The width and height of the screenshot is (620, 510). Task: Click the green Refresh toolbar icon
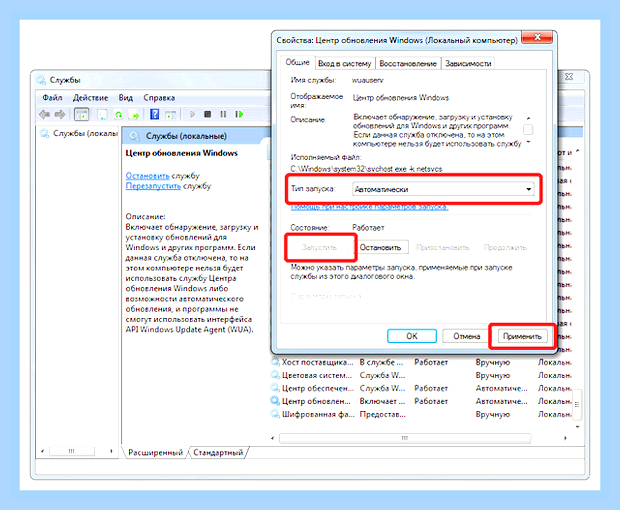click(118, 115)
